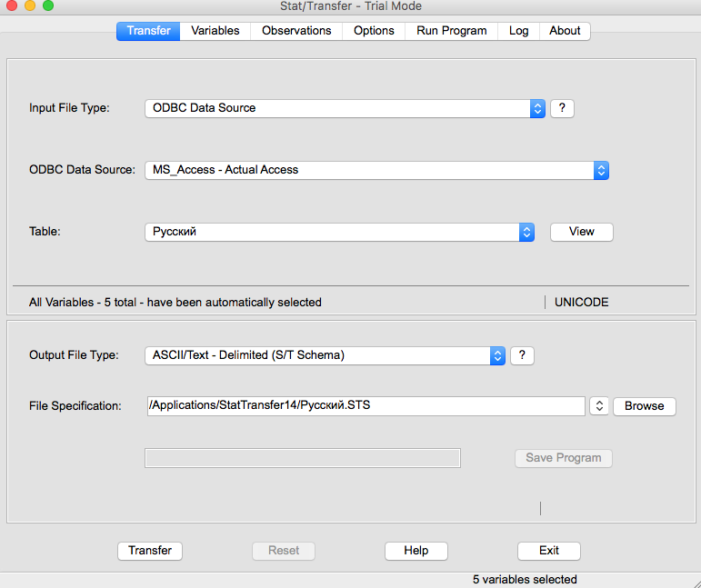Click the Output File Type help question mark
Viewport: 701px width, 588px height.
pyautogui.click(x=522, y=355)
